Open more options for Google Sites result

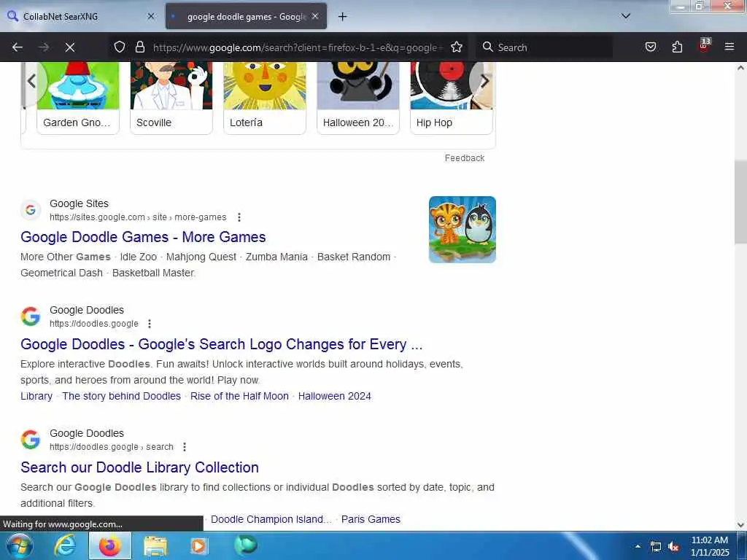239,217
